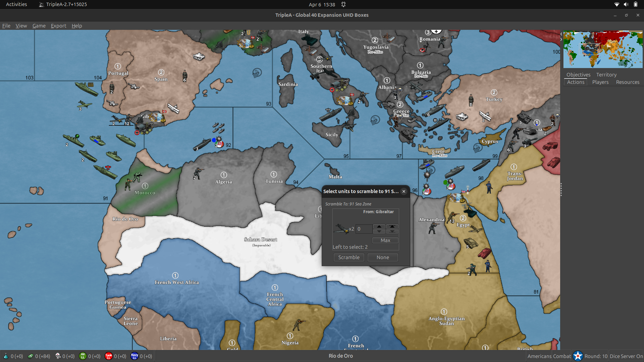The height and width of the screenshot is (362, 644).
Task: Click the world minimap thumbnail
Action: tap(603, 50)
